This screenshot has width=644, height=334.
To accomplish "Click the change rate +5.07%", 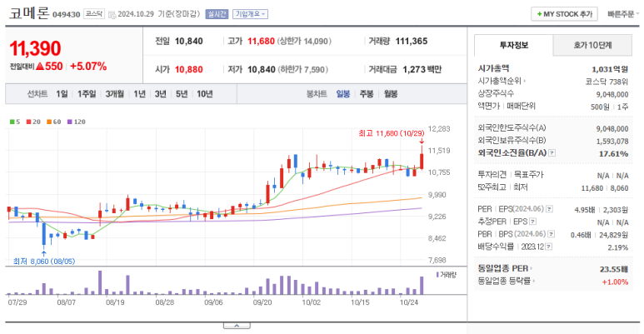I will point(87,67).
